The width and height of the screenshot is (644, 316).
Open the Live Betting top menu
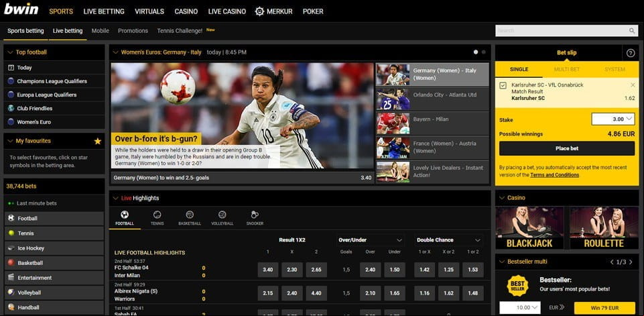pos(104,11)
